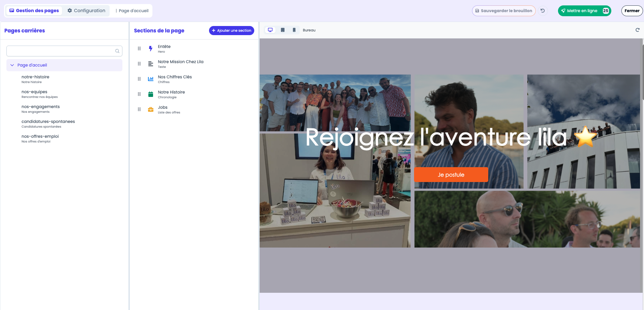The width and height of the screenshot is (644, 310).
Task: Click the Entête lightning bolt icon
Action: 151,49
